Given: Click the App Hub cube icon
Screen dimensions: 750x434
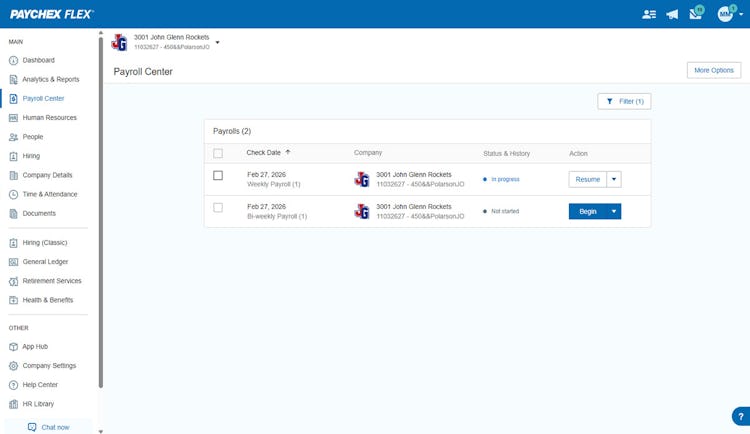Looking at the screenshot, I should [x=13, y=346].
